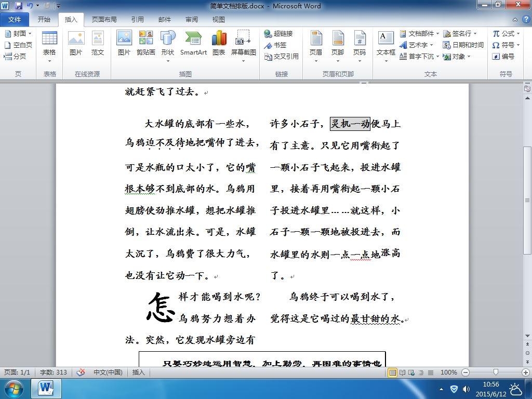
Task: Zoom in with the plus button
Action: coord(526,373)
